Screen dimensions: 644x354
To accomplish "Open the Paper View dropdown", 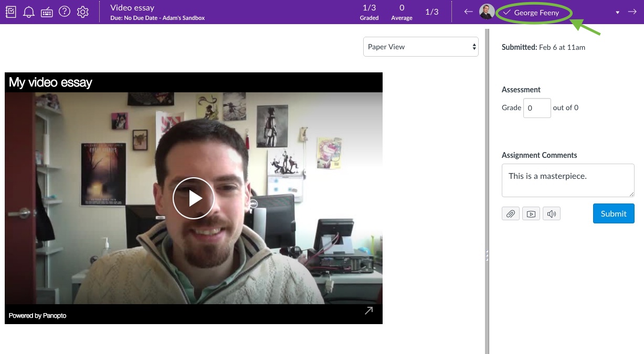I will tap(421, 47).
